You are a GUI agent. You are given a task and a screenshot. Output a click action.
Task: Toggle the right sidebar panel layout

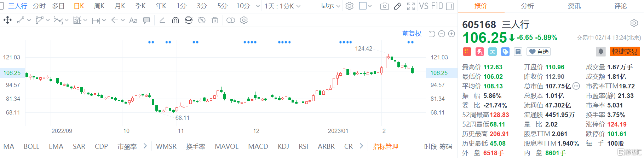point(450,6)
